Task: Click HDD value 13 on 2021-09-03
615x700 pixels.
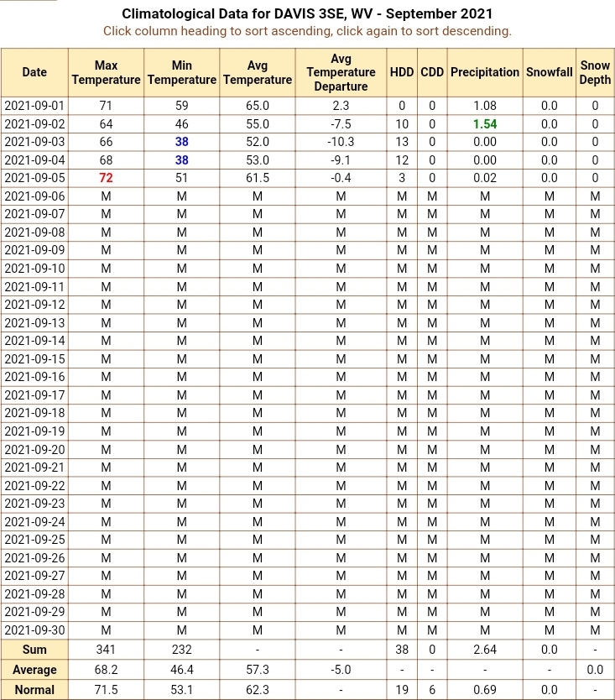Action: (402, 142)
